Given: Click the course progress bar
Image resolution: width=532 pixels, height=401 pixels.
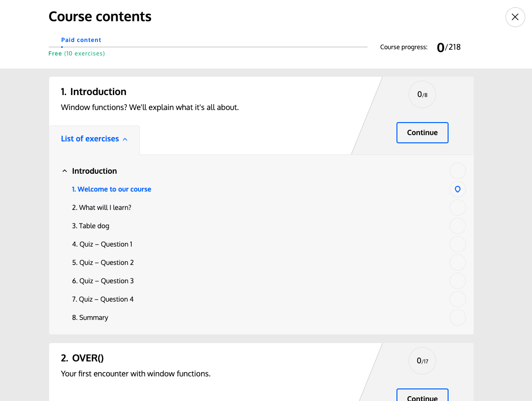Looking at the screenshot, I should (208, 47).
